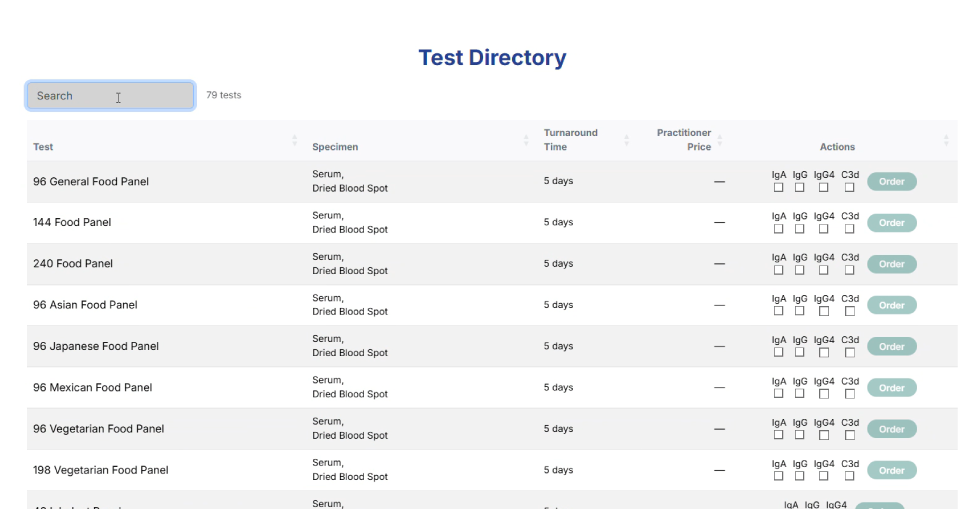Check IgA for 144 Food Panel
Screen dimensions: 959x509
click(x=779, y=229)
